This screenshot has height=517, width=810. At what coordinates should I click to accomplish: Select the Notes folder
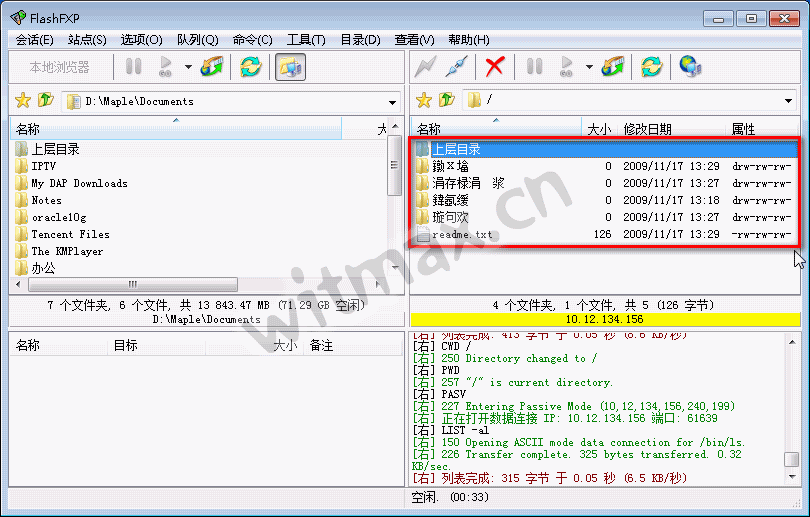(39, 200)
